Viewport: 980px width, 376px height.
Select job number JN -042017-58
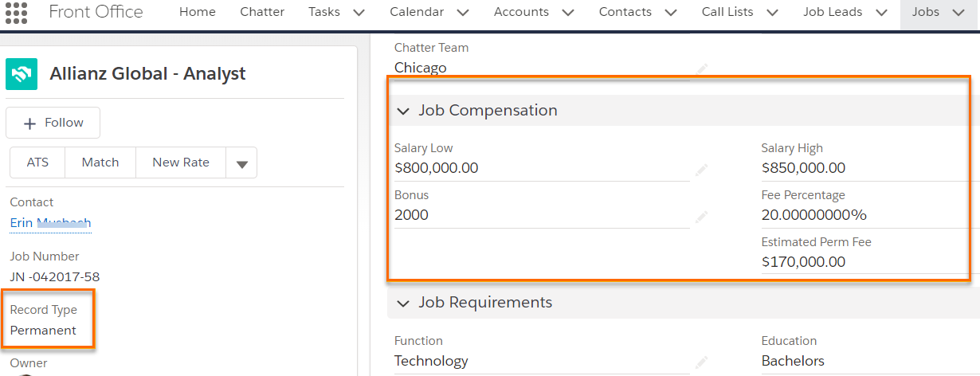click(x=55, y=277)
